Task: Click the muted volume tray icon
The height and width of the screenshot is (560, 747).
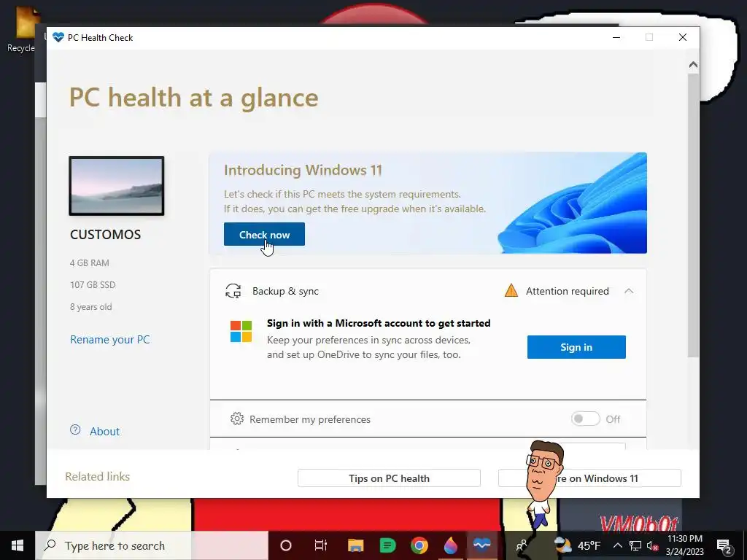Action: coord(651,545)
